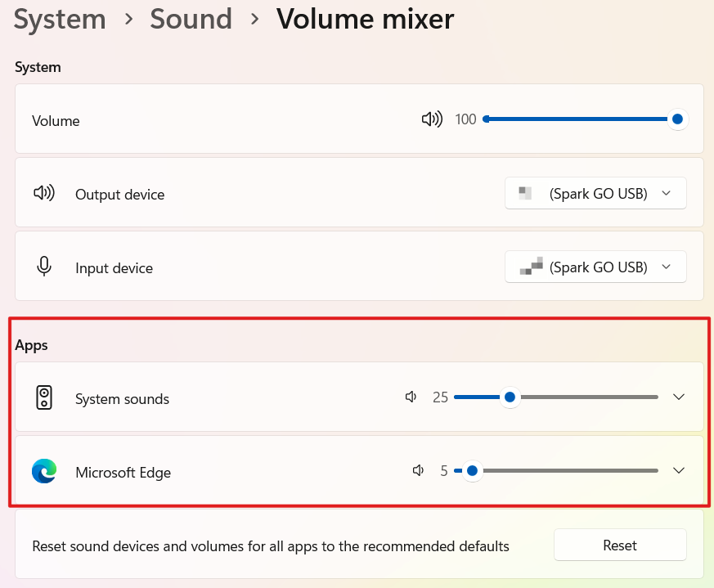Go to System in the breadcrumb
Screen dimensions: 714x588
60,19
